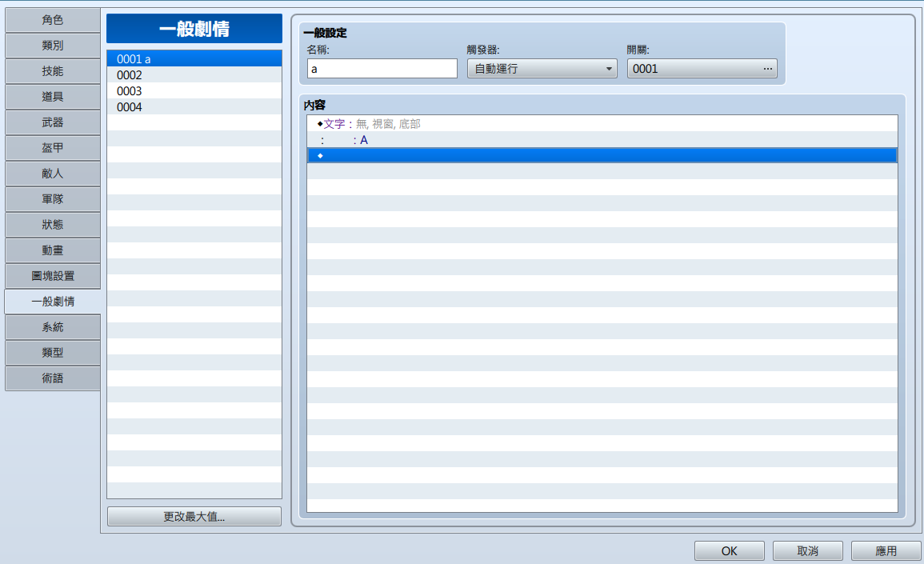Select common event 0001 a

point(194,59)
